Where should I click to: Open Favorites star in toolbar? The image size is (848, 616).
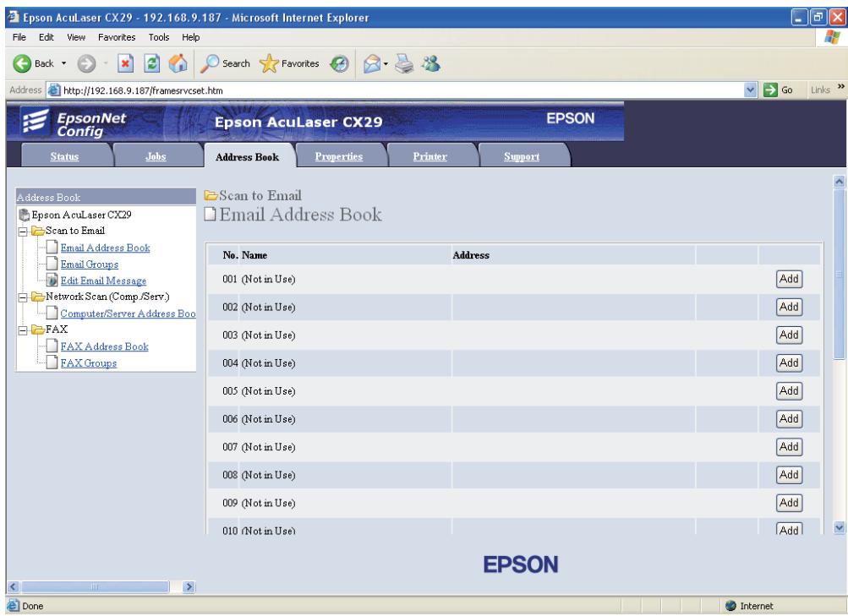(269, 63)
